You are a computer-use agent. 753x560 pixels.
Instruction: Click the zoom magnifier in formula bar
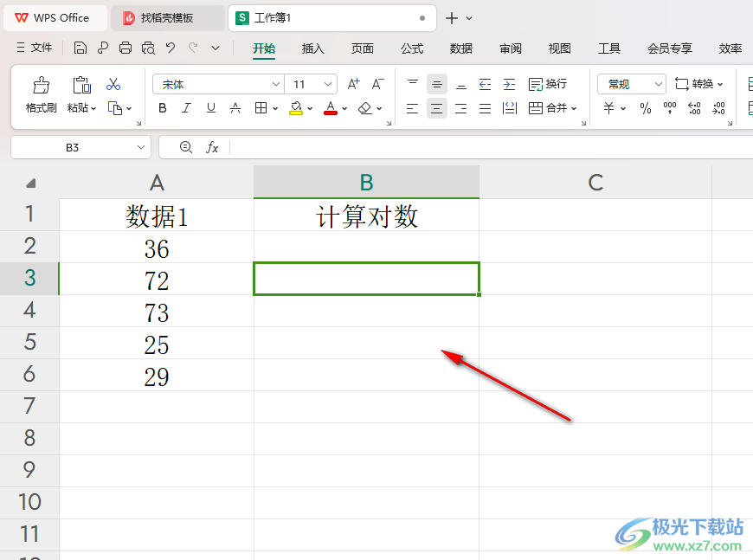pyautogui.click(x=186, y=147)
